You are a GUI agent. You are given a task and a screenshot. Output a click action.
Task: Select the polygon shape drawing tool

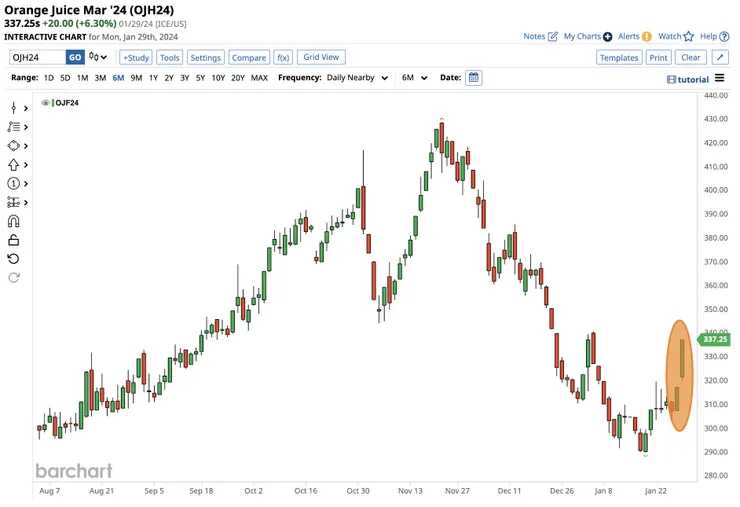(14, 145)
